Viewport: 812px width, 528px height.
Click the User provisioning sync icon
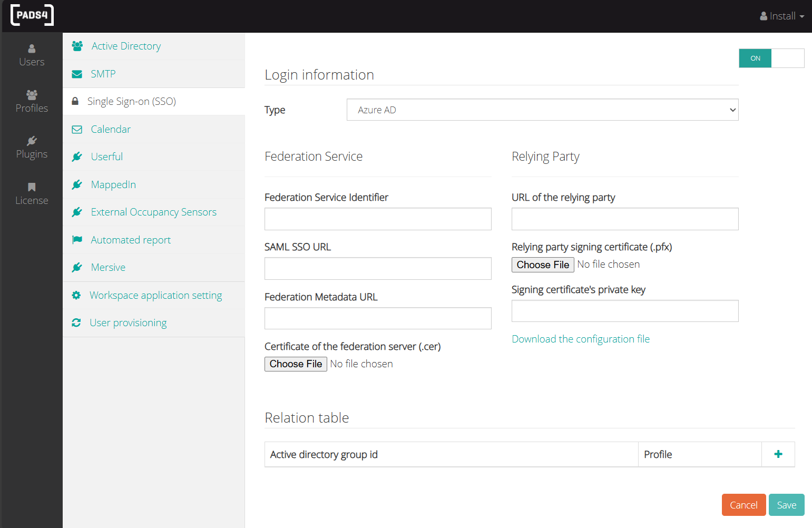click(x=76, y=322)
